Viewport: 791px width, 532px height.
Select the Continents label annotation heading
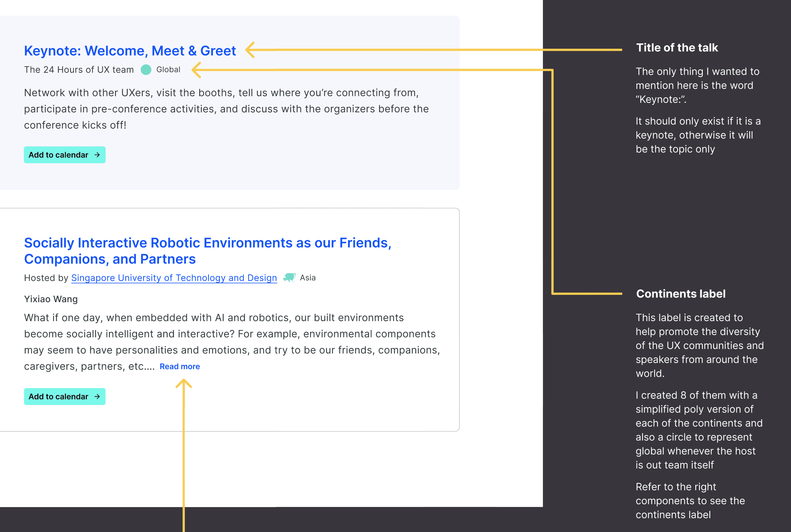click(680, 294)
